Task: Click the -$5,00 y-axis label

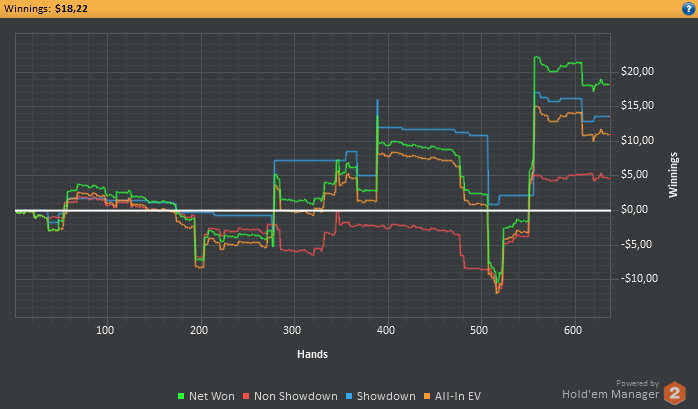Action: [x=636, y=244]
